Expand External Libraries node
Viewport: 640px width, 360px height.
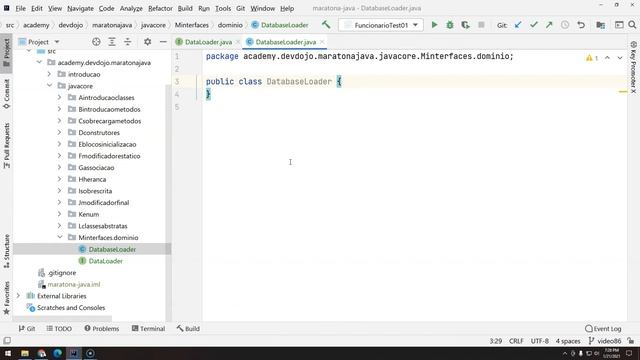[x=18, y=296]
